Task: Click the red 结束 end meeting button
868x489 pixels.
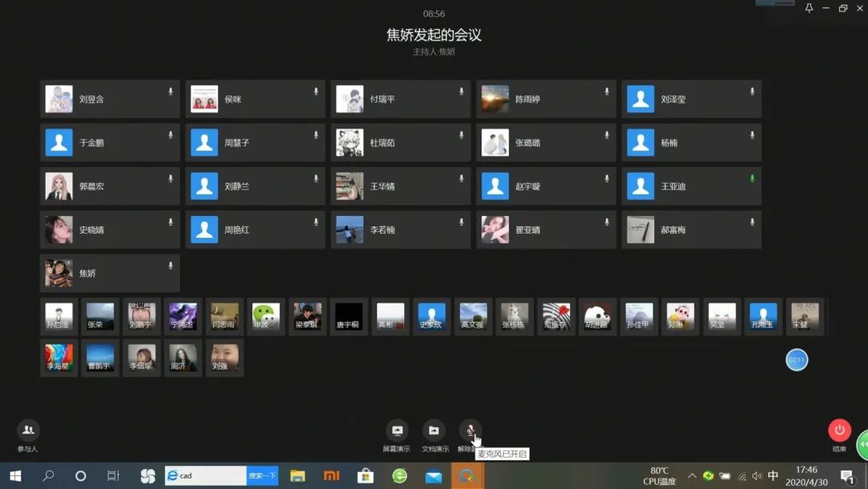Action: pos(839,431)
